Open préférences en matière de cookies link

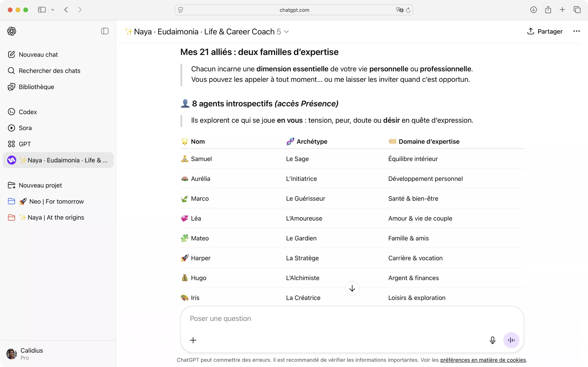(483, 360)
